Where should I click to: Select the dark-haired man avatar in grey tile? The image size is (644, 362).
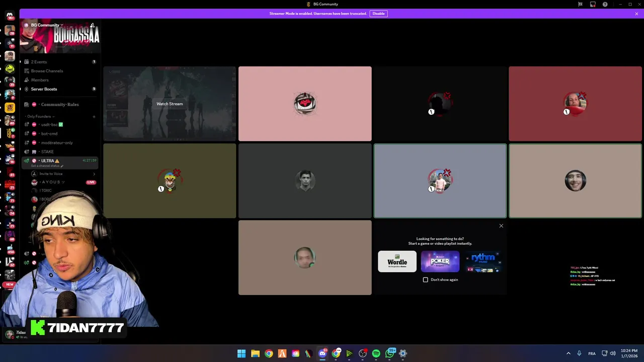coord(305,181)
